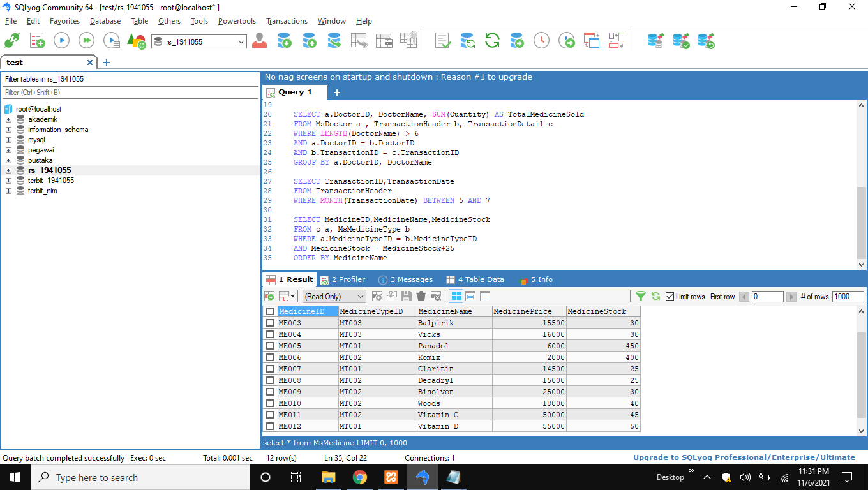Open the rs_1941055 database dropdown
This screenshot has height=490, width=868.
pyautogui.click(x=241, y=42)
